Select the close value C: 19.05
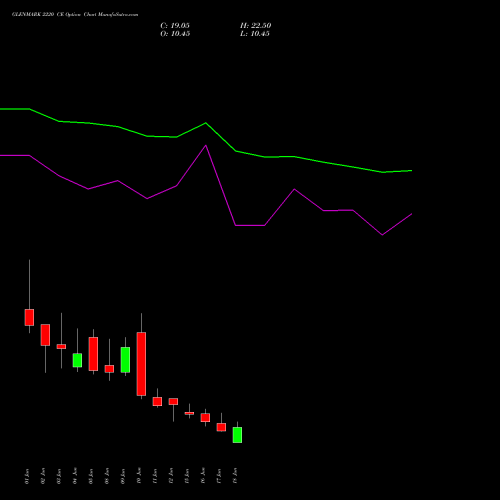 [175, 26]
